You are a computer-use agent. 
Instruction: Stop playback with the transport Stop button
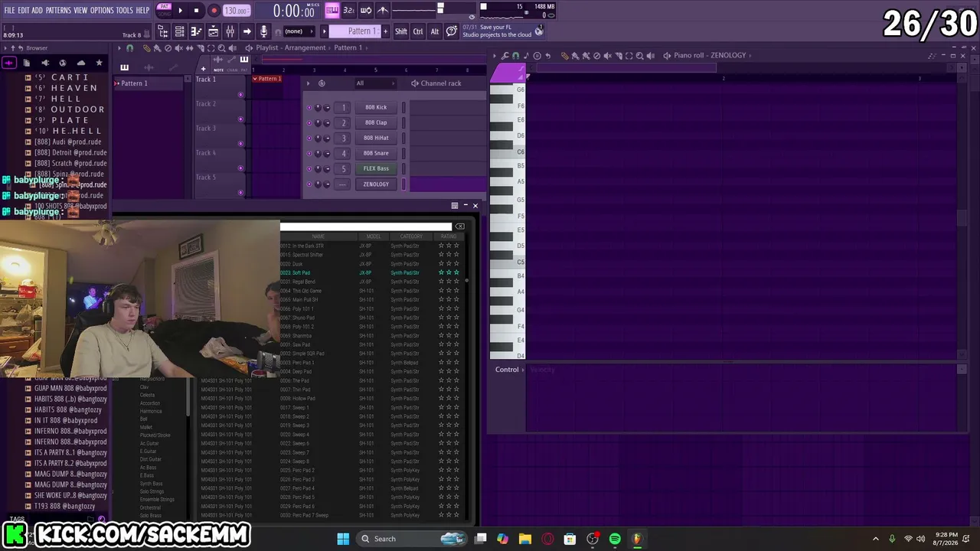196,11
